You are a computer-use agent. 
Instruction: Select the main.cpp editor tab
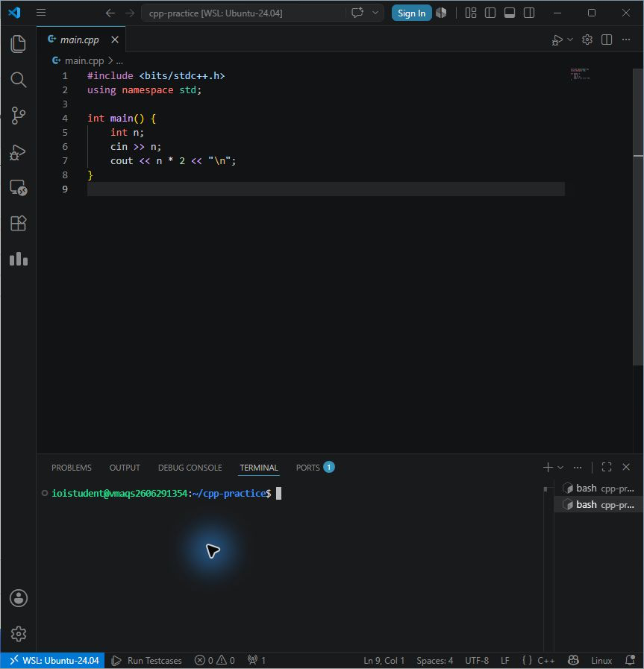(x=80, y=40)
